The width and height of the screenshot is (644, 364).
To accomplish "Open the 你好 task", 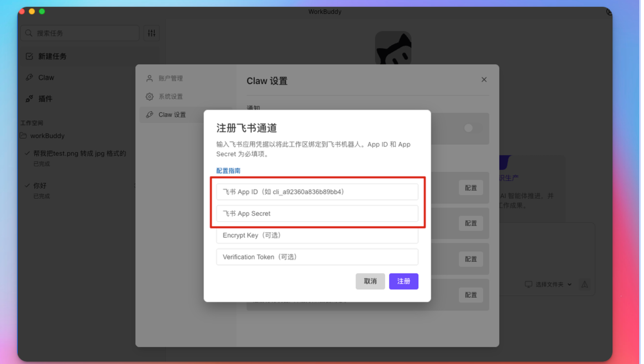I will point(40,186).
